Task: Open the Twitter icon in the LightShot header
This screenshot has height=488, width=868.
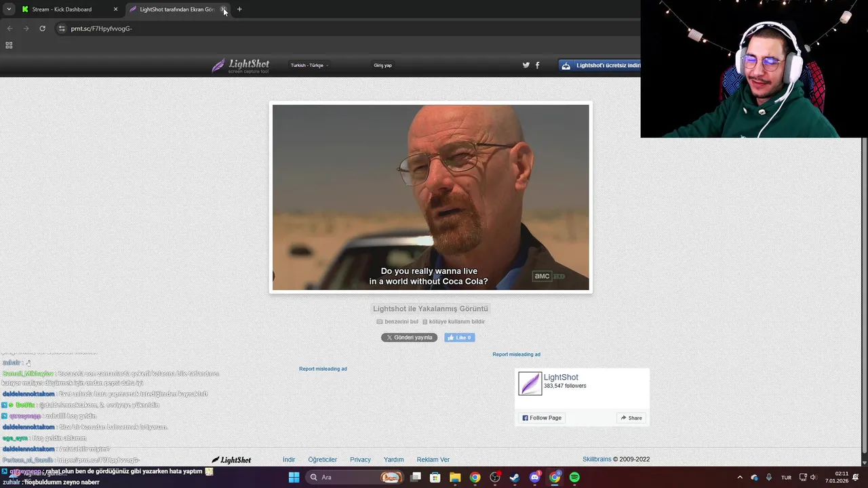Action: 526,65
